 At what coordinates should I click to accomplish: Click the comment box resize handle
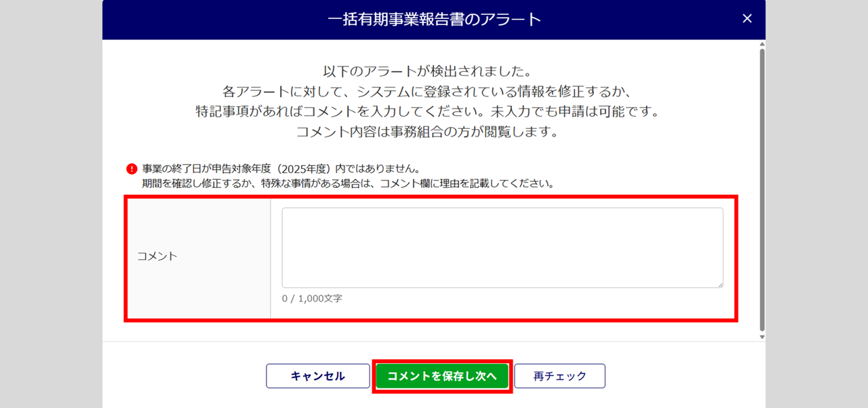719,284
